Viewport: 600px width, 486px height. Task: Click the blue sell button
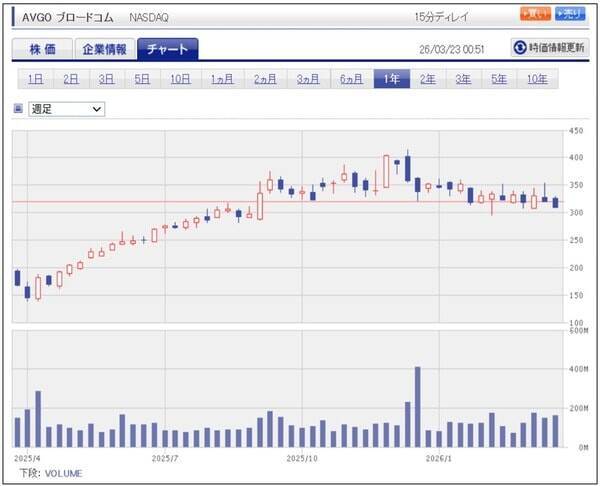(570, 14)
